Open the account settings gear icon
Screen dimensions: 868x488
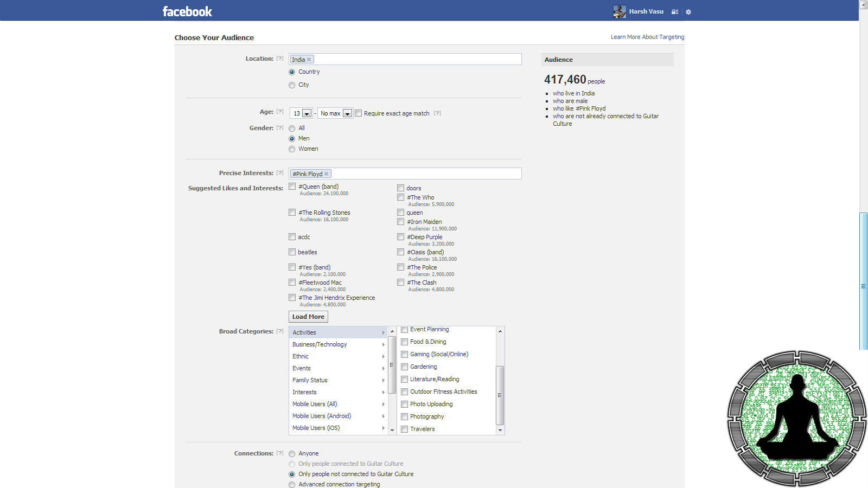point(688,11)
